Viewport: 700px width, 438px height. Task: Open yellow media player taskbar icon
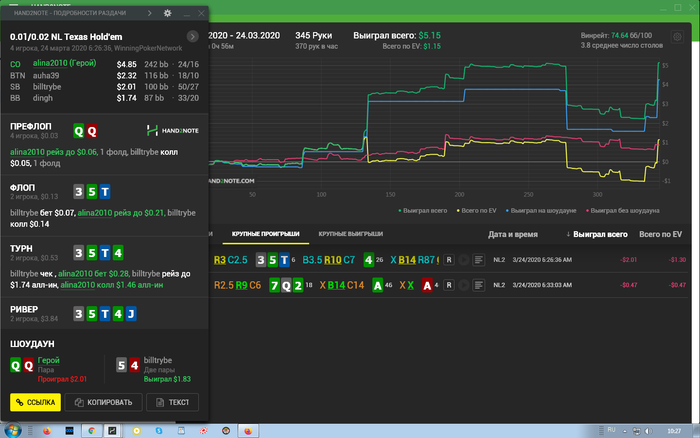click(136, 431)
